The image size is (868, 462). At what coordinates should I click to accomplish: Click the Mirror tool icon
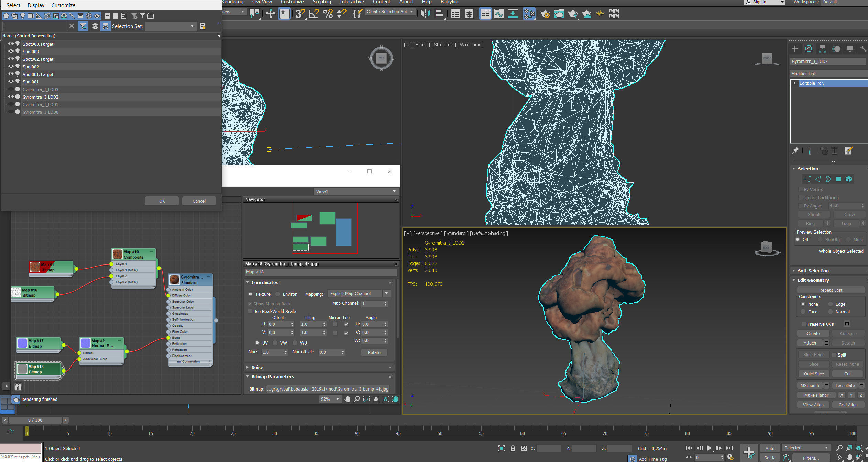[x=425, y=13]
